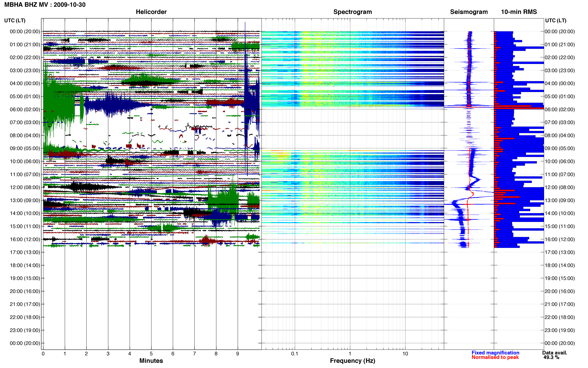Click '16:00 (12:00)' on the RMS-side time axis
This screenshot has height=368, width=588.
pos(560,239)
